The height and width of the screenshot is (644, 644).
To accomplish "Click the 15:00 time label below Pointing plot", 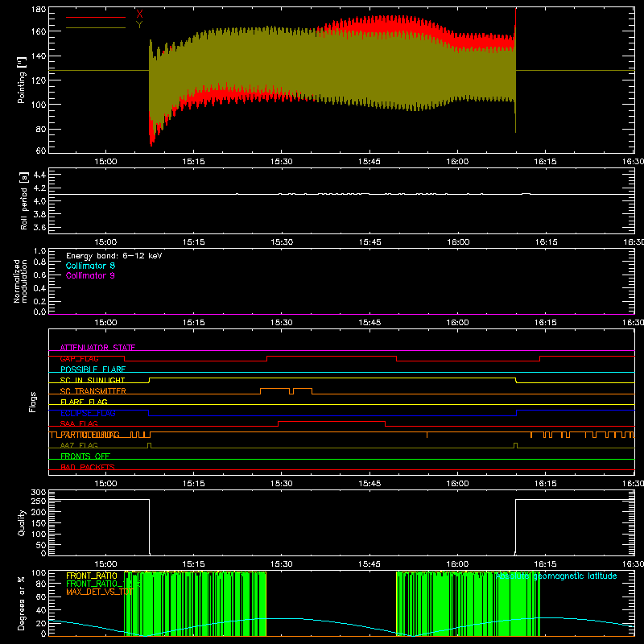I will (105, 162).
